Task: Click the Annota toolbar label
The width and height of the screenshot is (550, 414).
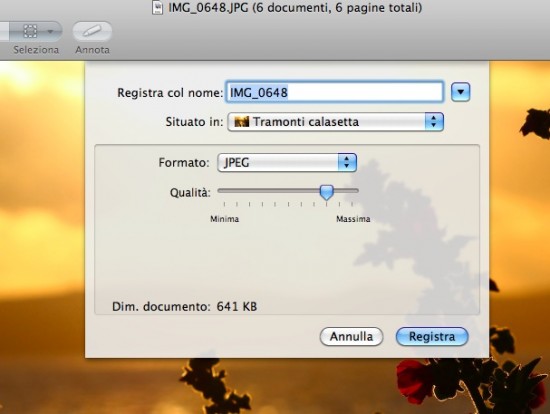Action: coord(92,50)
